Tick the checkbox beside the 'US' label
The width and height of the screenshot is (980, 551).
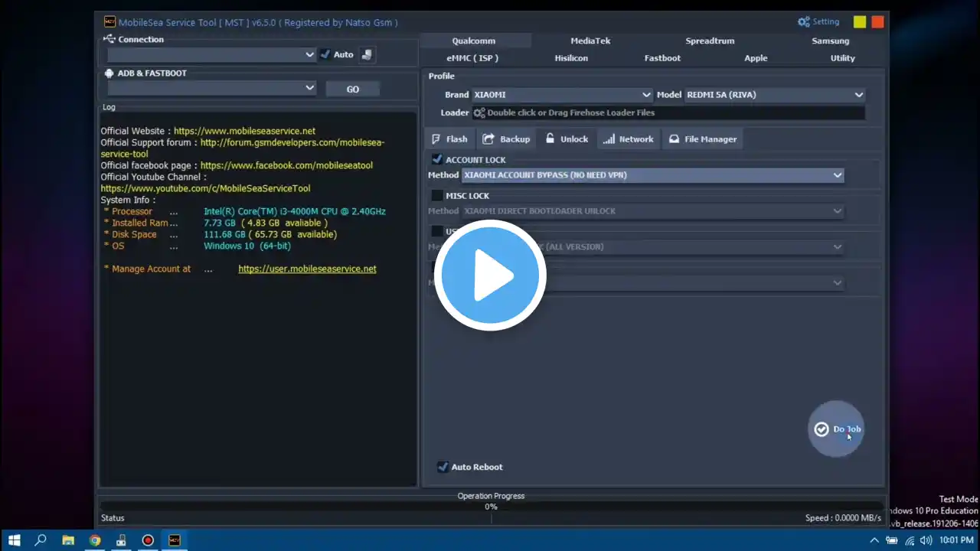pos(437,231)
